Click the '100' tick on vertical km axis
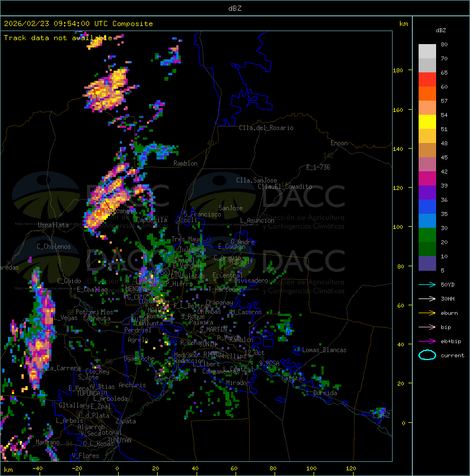The image size is (470, 476). pos(398,227)
